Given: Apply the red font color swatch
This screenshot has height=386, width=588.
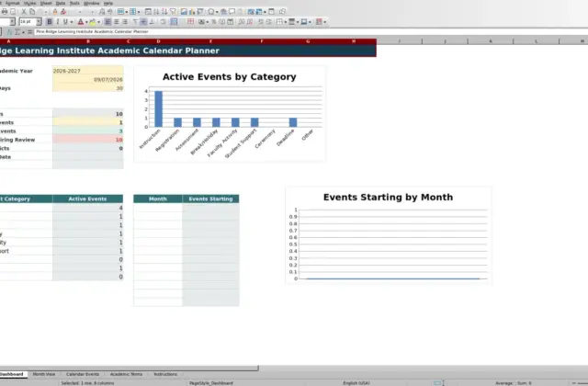Looking at the screenshot, I should [x=80, y=22].
